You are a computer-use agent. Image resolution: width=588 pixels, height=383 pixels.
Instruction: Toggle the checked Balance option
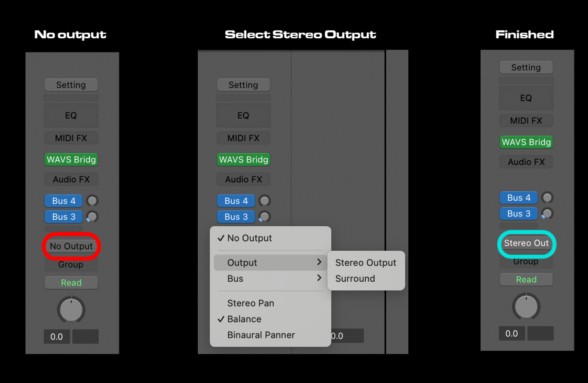click(244, 319)
